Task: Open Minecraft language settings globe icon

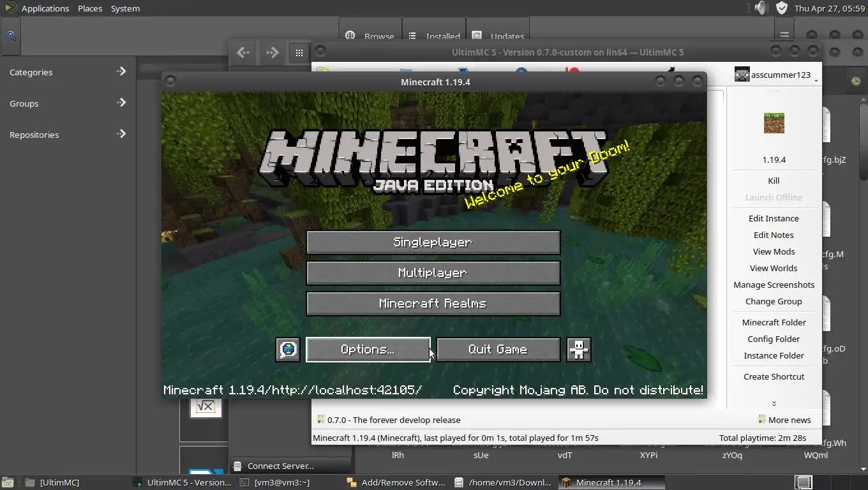Action: [288, 350]
